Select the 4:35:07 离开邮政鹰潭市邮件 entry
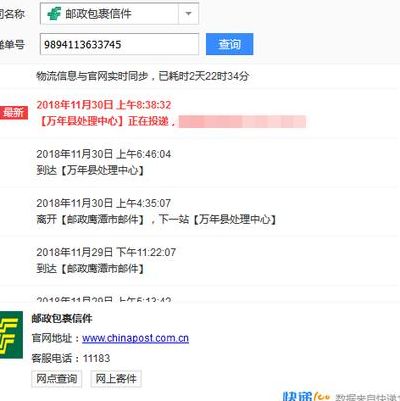This screenshot has height=401, width=400. 199,211
